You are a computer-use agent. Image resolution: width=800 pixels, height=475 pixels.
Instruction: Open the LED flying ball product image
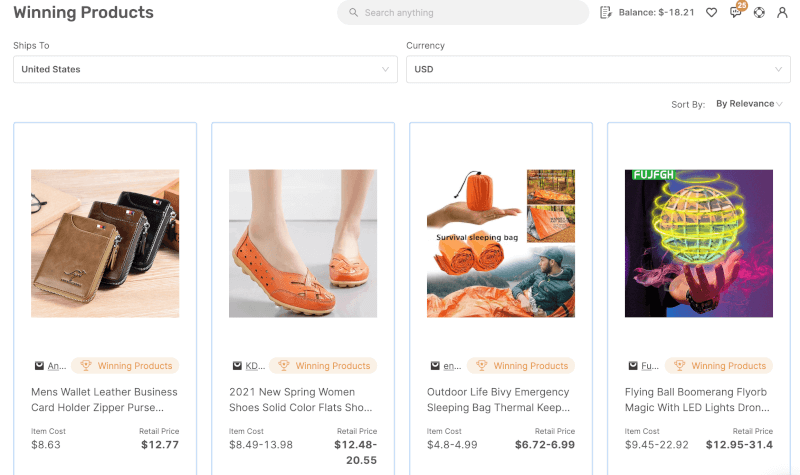(x=699, y=243)
